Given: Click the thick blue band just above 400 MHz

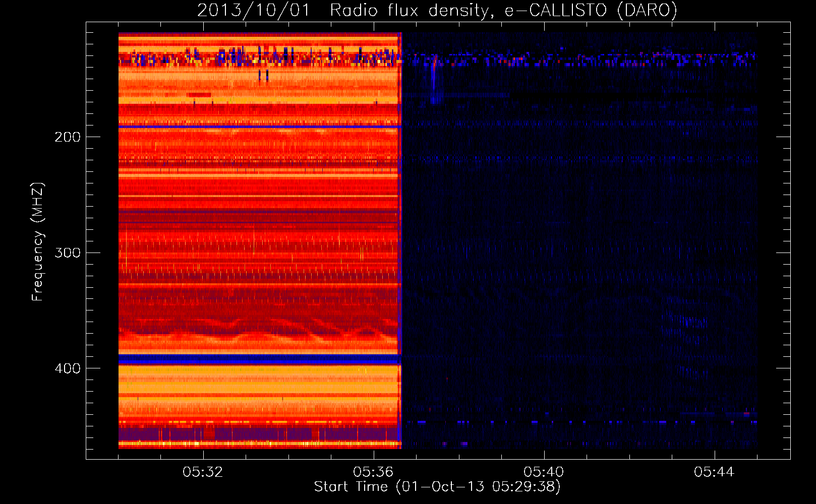Looking at the screenshot, I should click(259, 359).
